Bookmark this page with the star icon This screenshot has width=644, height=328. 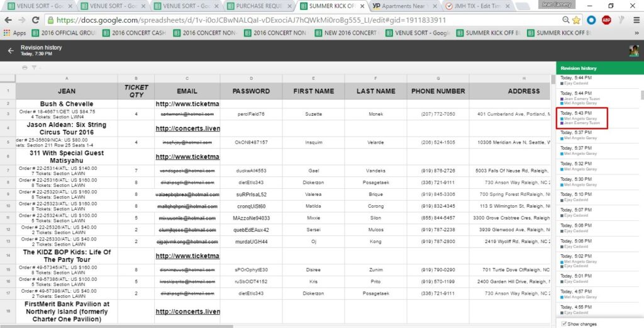click(x=577, y=20)
